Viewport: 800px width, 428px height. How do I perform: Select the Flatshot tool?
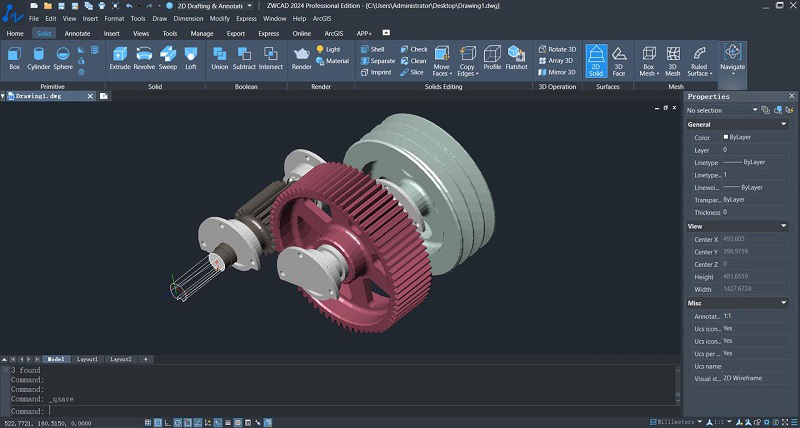click(x=516, y=58)
